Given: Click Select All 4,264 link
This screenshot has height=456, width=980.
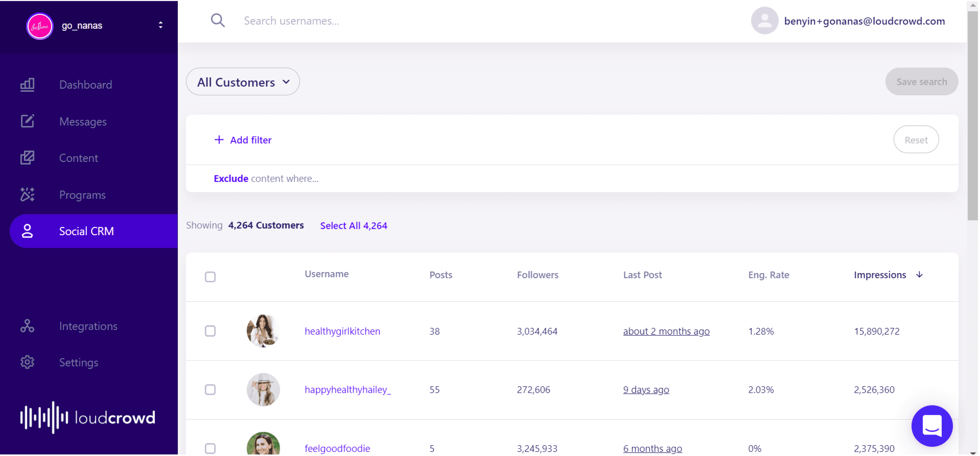Looking at the screenshot, I should [353, 226].
